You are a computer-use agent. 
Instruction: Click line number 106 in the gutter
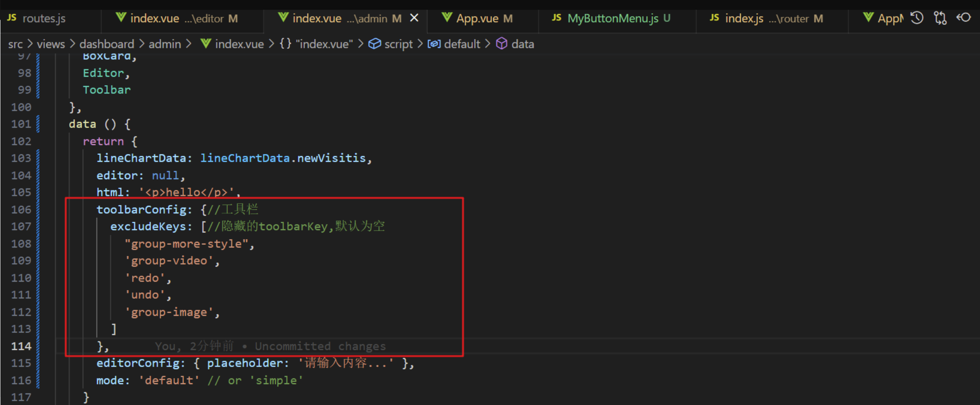(21, 210)
